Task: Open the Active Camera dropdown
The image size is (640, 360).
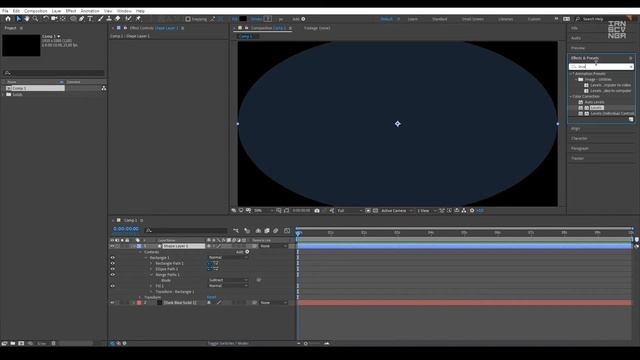Action: (x=397, y=211)
